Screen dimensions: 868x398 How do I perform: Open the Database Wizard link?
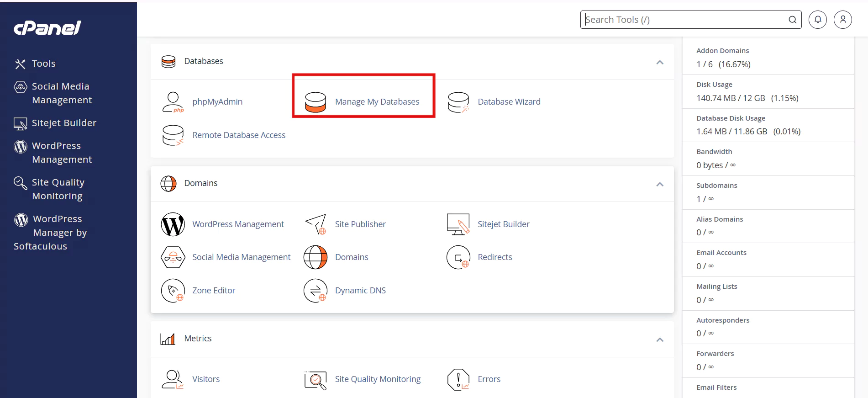(509, 101)
